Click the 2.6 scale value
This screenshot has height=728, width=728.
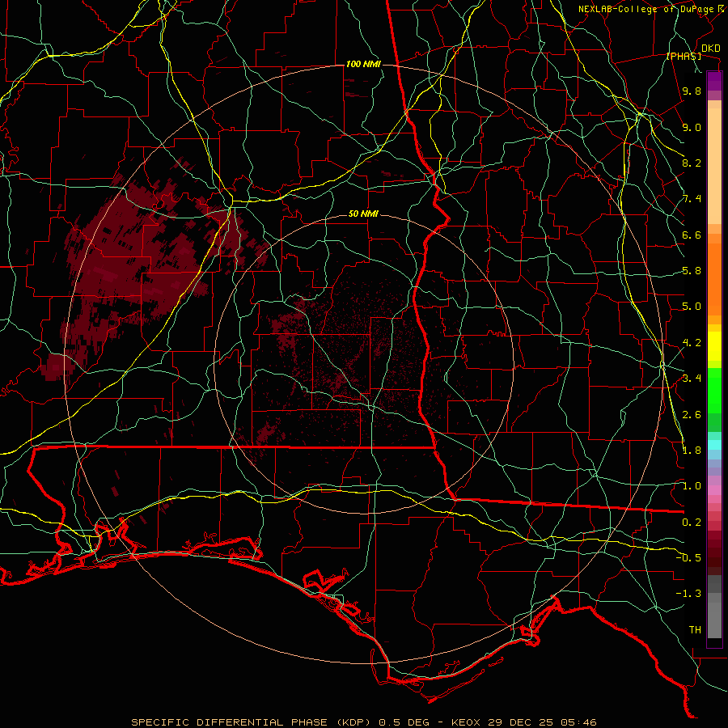[692, 415]
